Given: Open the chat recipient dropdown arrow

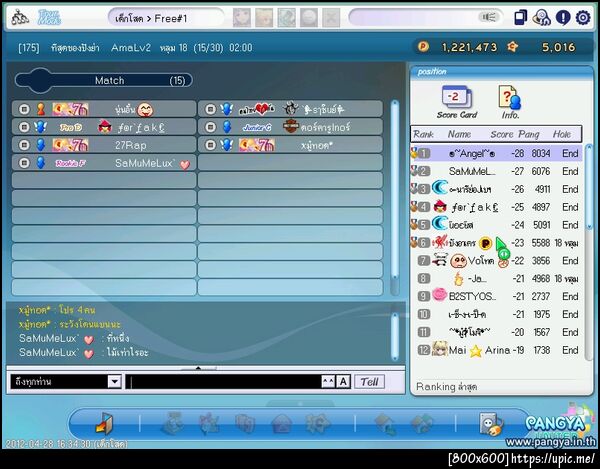Looking at the screenshot, I should point(114,381).
